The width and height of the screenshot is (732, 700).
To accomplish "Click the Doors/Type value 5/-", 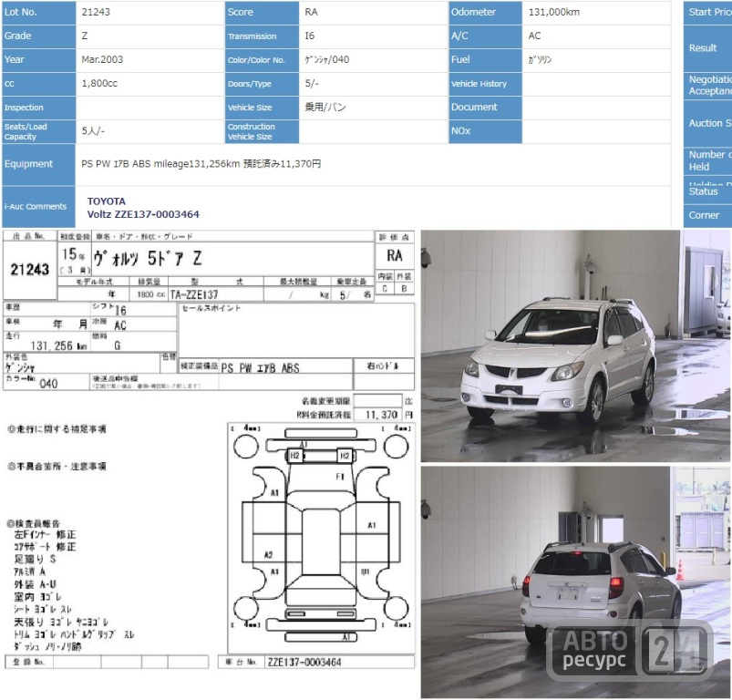I will coord(312,84).
